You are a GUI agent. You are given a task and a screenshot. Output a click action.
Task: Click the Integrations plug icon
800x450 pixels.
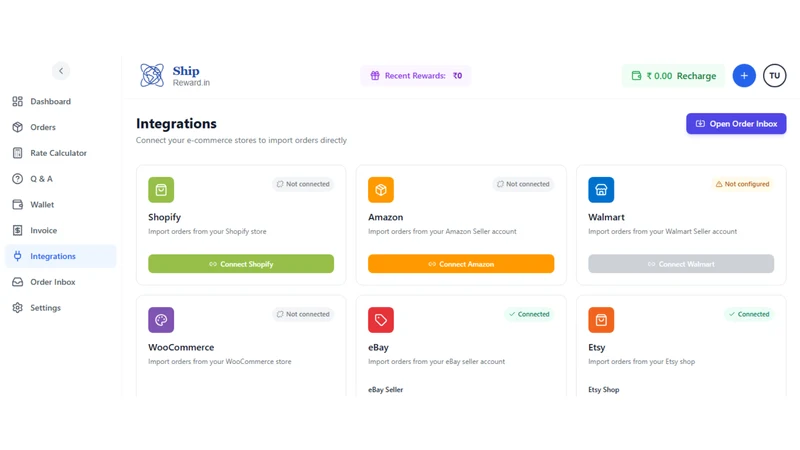17,256
